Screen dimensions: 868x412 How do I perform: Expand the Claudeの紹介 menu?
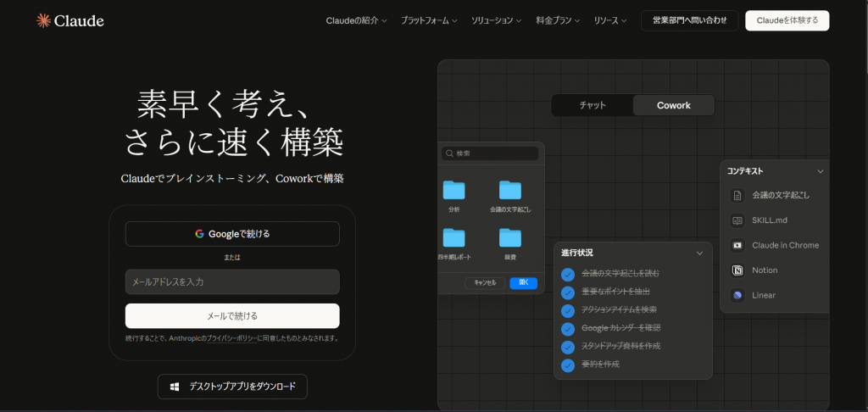[x=356, y=20]
